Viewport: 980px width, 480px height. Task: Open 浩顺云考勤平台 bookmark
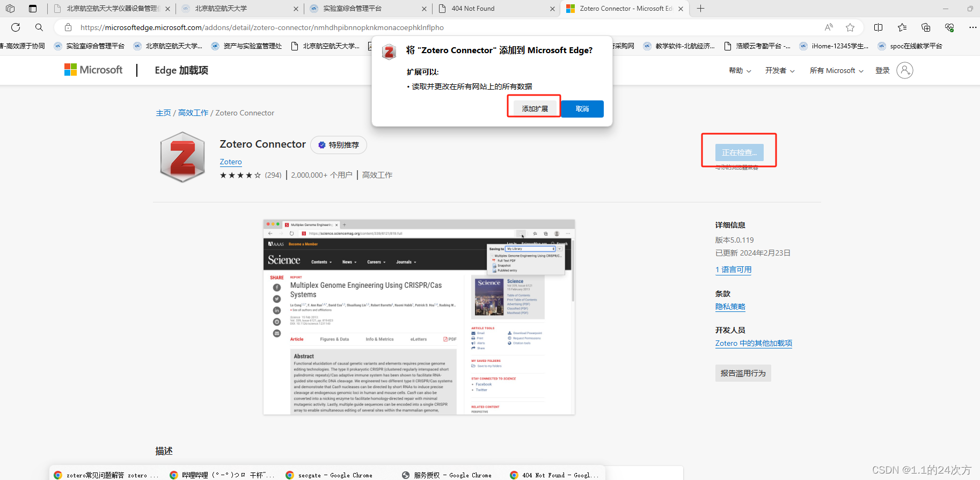[757, 46]
